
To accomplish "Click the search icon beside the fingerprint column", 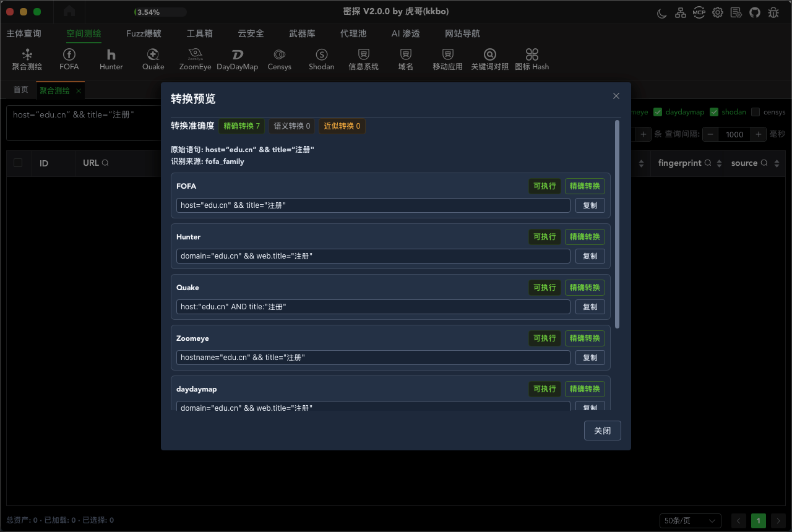I will point(708,163).
